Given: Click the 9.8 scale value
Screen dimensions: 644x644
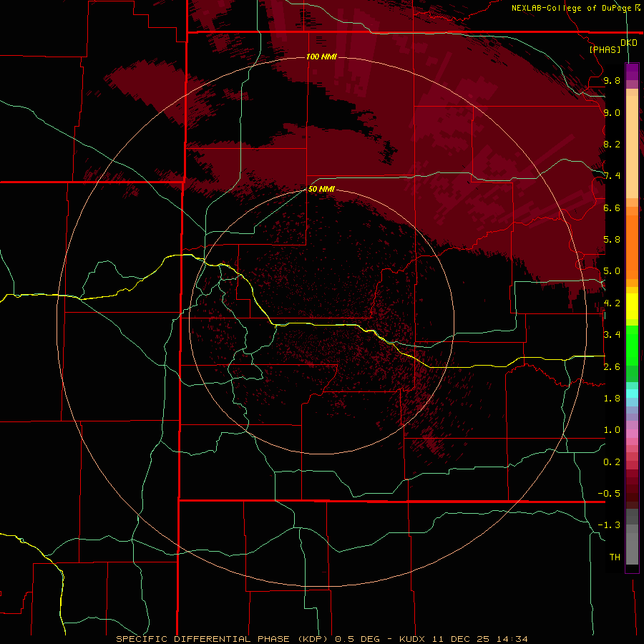Looking at the screenshot, I should pos(612,81).
